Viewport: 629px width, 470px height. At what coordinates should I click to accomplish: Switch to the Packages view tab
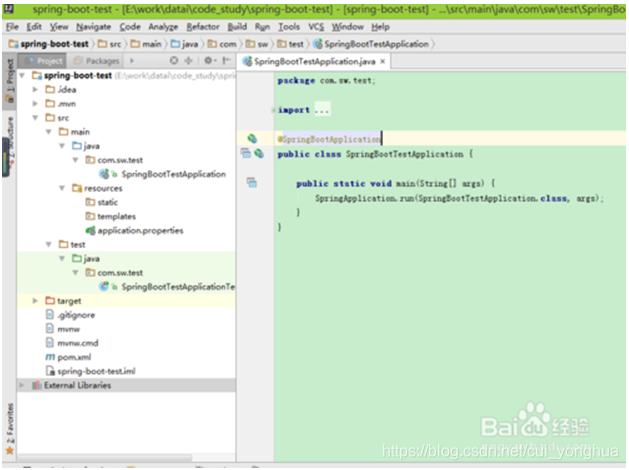97,61
